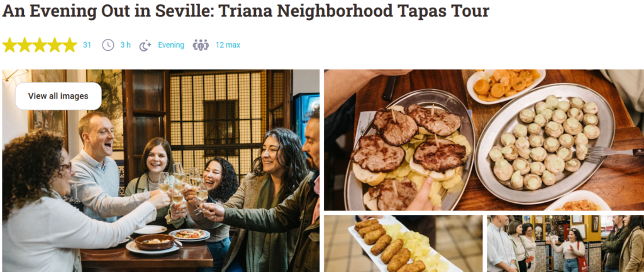Image resolution: width=644 pixels, height=272 pixels.
Task: Open the photo of friends toasting glasses
Action: (x=160, y=171)
